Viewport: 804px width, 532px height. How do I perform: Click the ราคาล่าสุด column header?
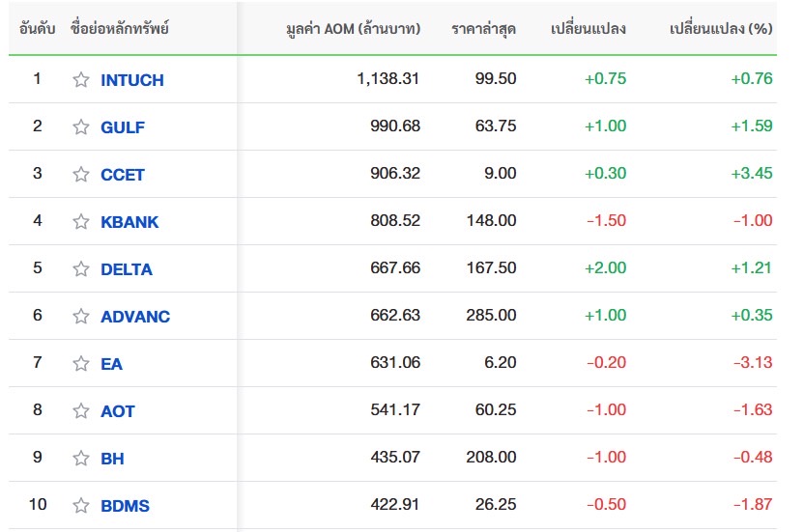483,29
